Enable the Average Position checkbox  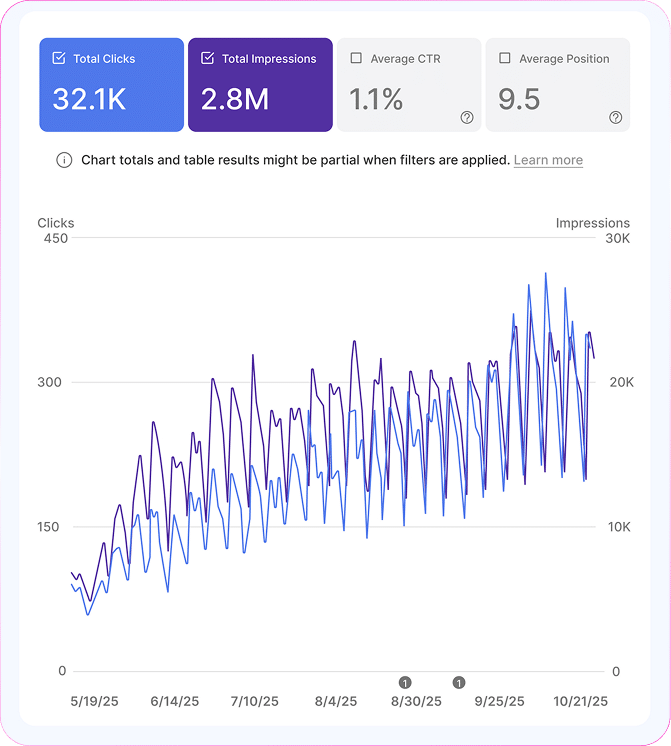[x=505, y=59]
